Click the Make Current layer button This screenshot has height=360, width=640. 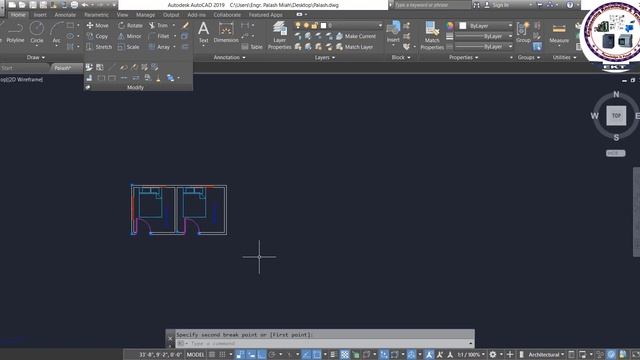tap(356, 36)
